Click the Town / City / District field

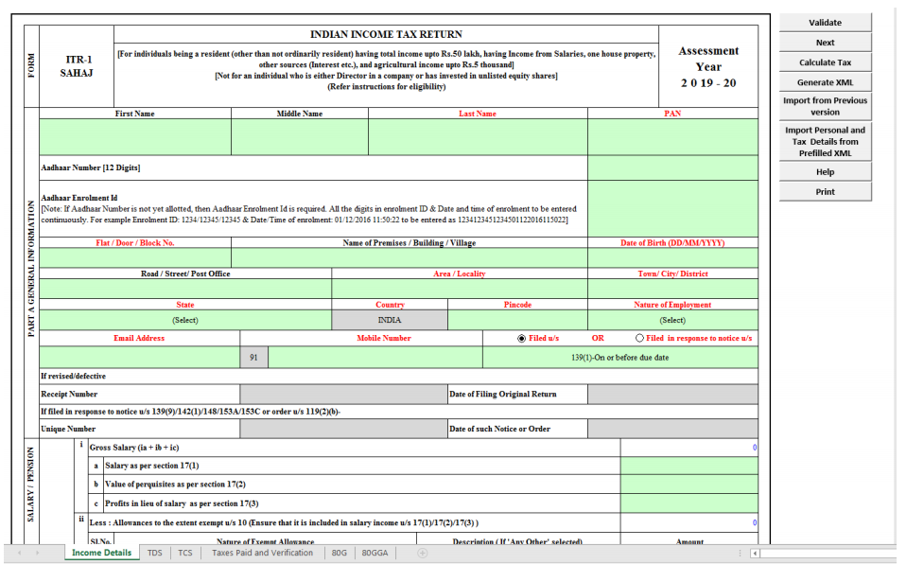673,289
